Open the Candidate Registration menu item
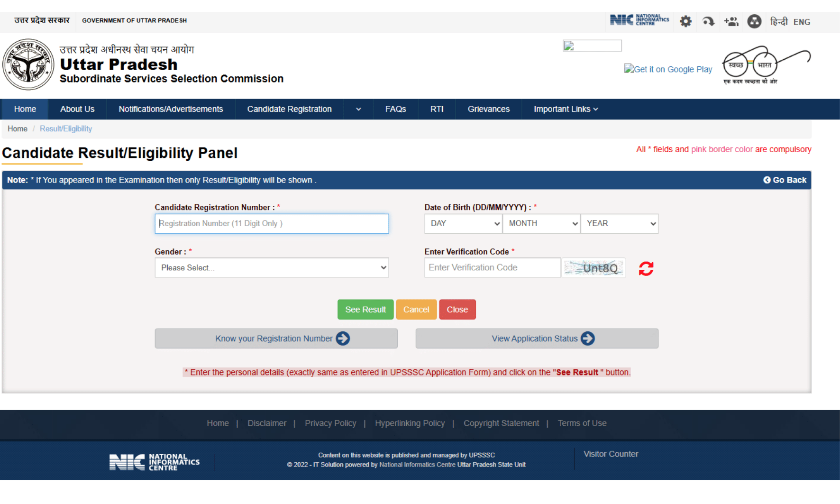Image resolution: width=840 pixels, height=504 pixels. click(289, 109)
